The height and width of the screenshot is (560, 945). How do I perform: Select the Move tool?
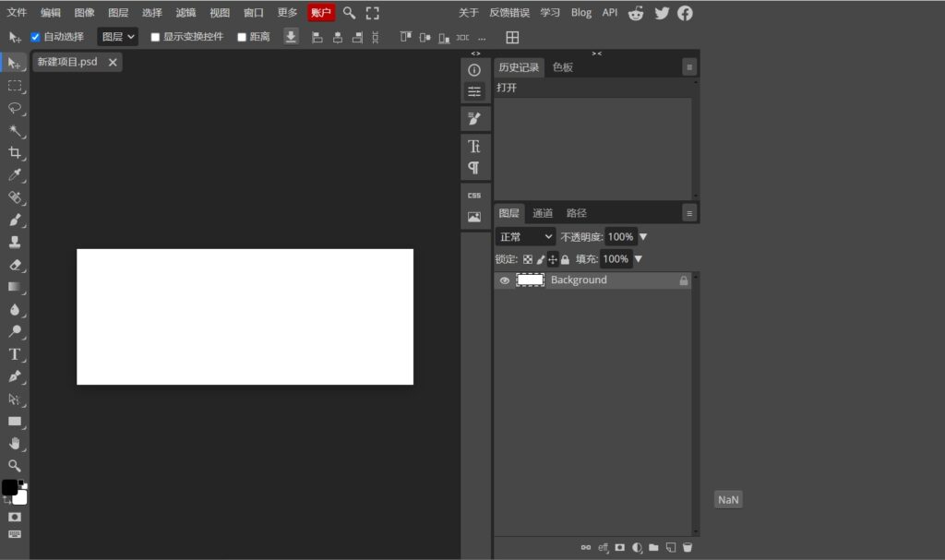pyautogui.click(x=15, y=64)
